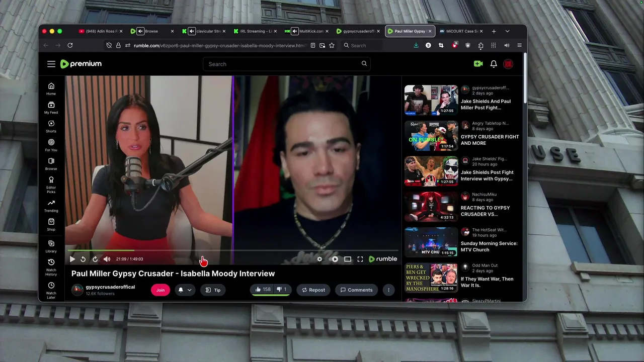Like the video with thumbs up
The image size is (644, 362).
point(262,289)
